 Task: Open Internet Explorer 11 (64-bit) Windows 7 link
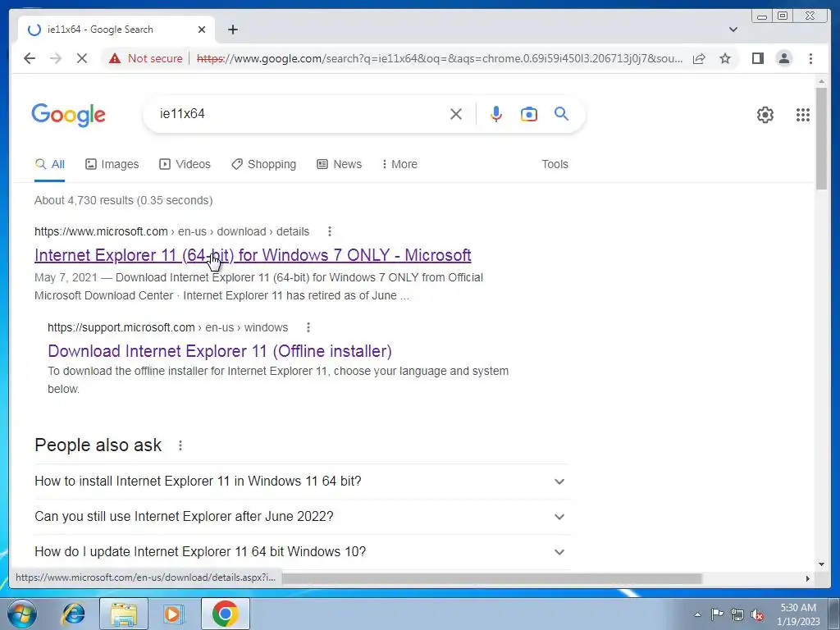(253, 255)
